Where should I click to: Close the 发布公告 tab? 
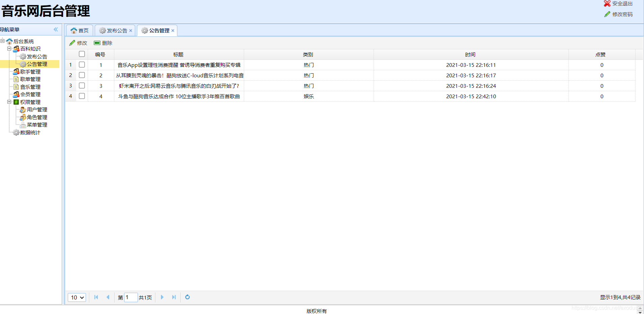coord(131,31)
